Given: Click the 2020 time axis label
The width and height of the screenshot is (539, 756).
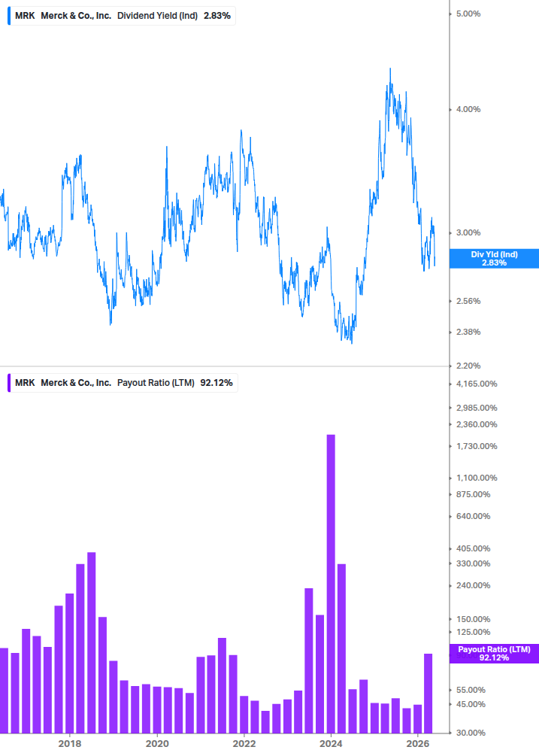Looking at the screenshot, I should (157, 743).
